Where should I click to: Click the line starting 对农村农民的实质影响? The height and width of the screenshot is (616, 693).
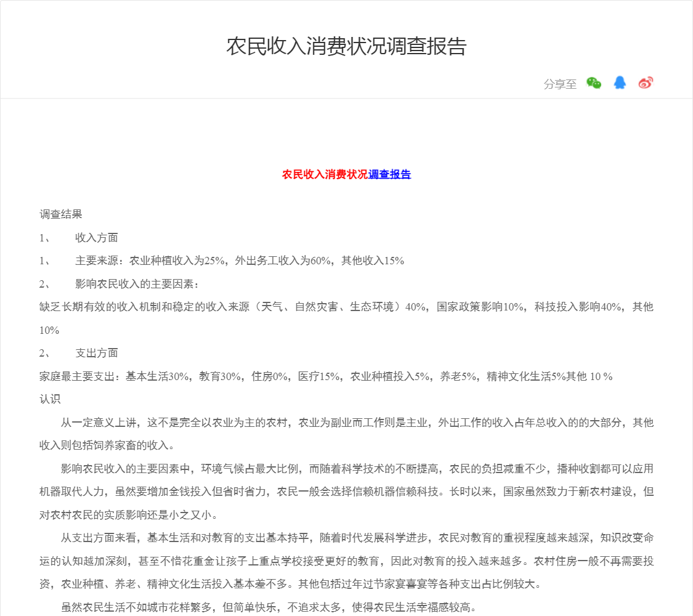pos(129,515)
